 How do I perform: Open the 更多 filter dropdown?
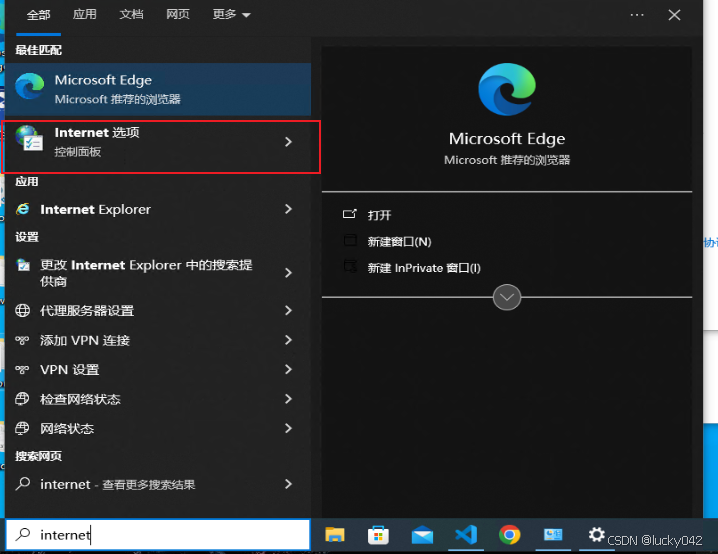click(x=231, y=15)
